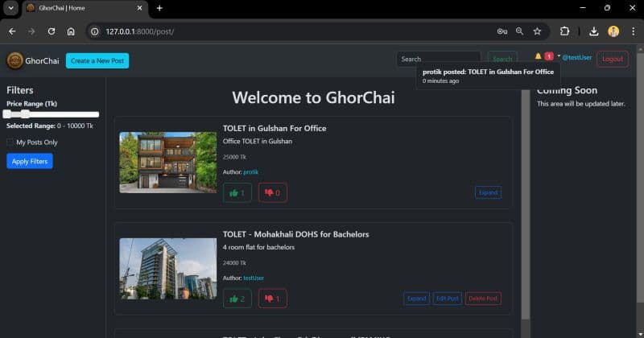Click the 'Welcome to GhorChai' heading

pyautogui.click(x=313, y=97)
